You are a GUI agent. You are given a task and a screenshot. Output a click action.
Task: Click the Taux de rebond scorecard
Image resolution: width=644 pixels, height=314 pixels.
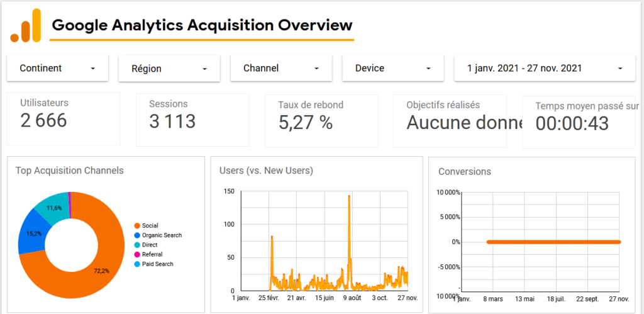tap(321, 121)
